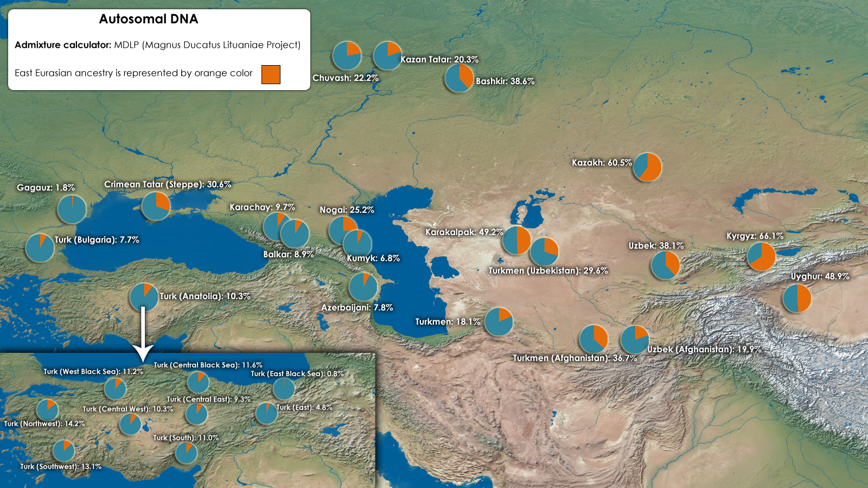
Task: Click the label Crimean Tatar (Steppe): 30.6%
Action: [x=168, y=185]
